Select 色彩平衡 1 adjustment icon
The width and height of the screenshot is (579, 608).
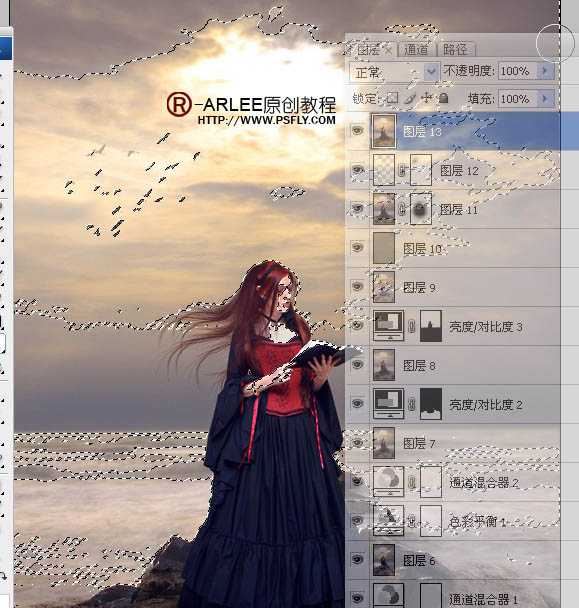coord(388,520)
